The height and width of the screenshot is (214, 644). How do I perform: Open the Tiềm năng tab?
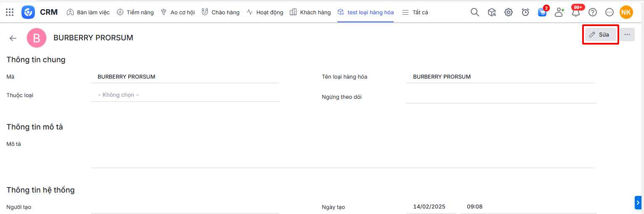135,12
